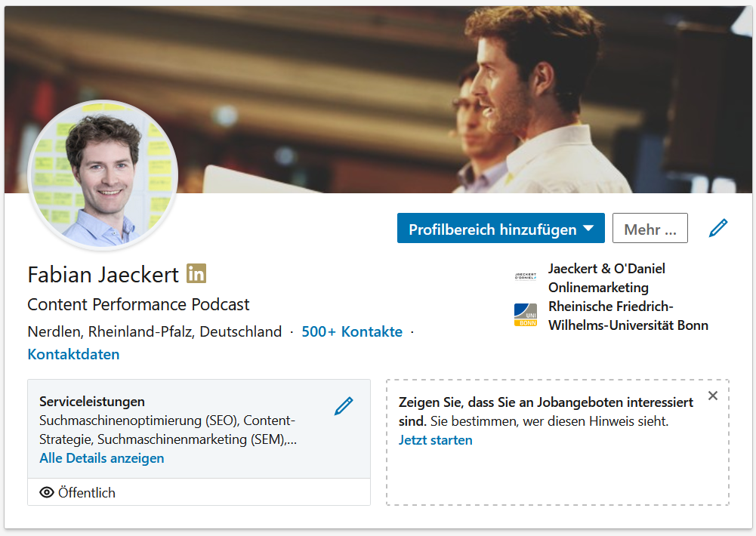This screenshot has height=536, width=756.
Task: Edit the Serviceleistungen section with its pencil icon
Action: [x=344, y=406]
